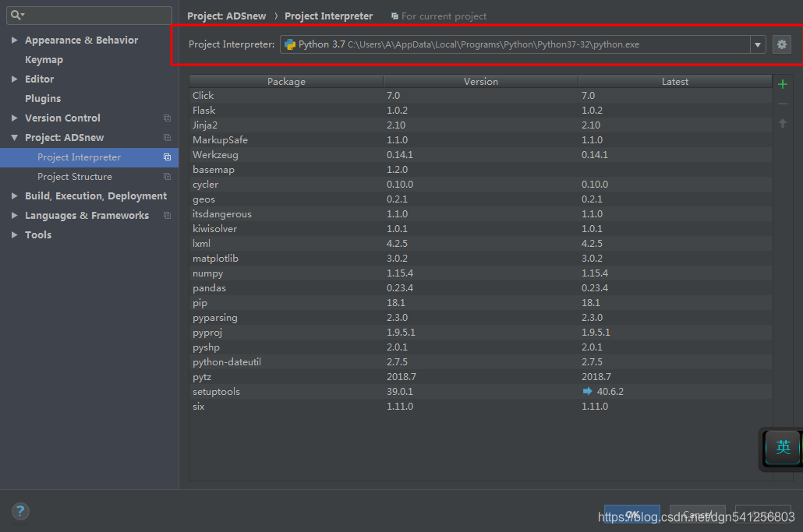Select the basemap package row

480,170
